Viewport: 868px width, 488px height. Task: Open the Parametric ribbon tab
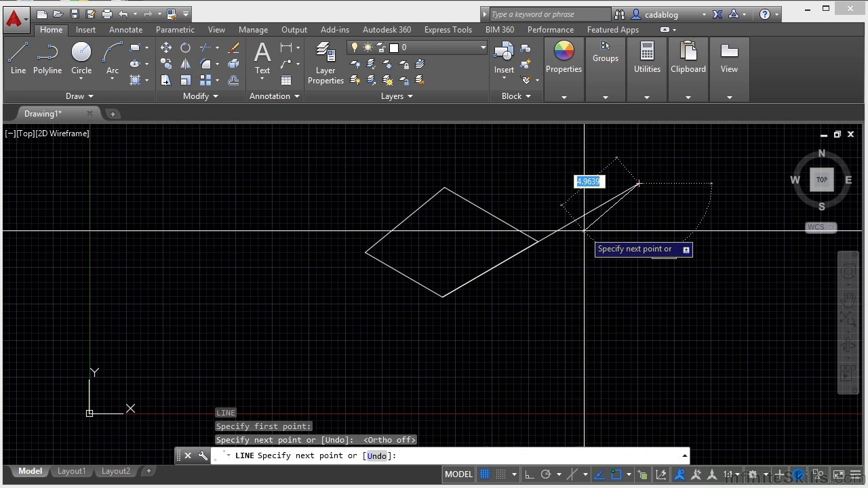point(175,30)
